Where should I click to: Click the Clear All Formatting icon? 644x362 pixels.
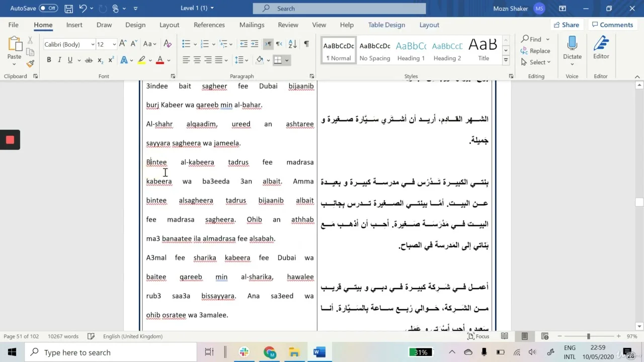coord(168,44)
